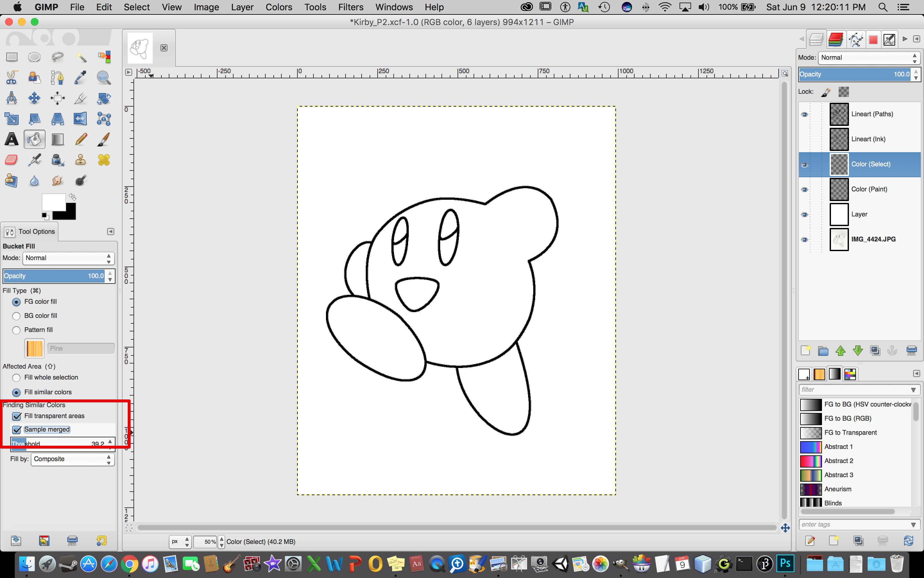The image size is (924, 578).
Task: Select the Color Picker tool
Action: [81, 78]
